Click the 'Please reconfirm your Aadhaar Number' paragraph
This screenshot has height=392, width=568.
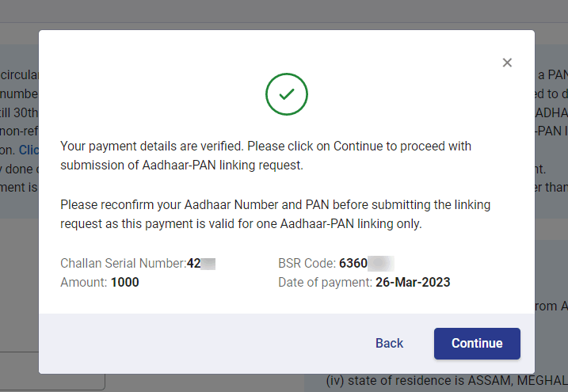coord(276,215)
